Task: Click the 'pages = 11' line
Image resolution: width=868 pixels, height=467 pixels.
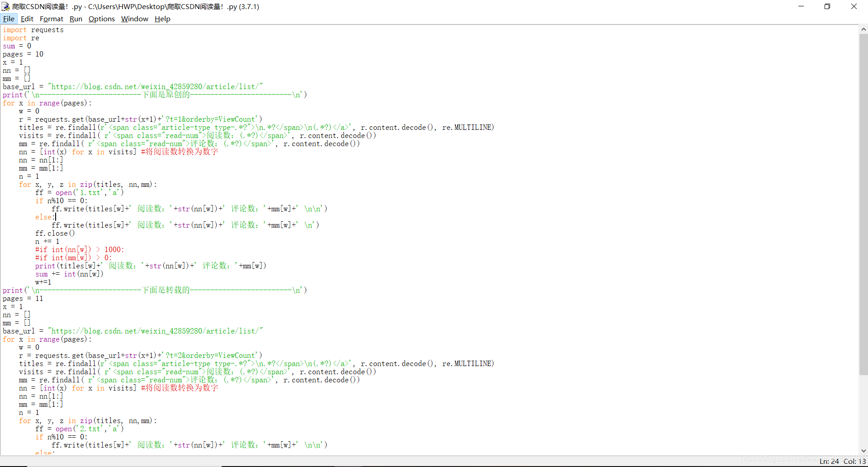Action: [x=23, y=299]
